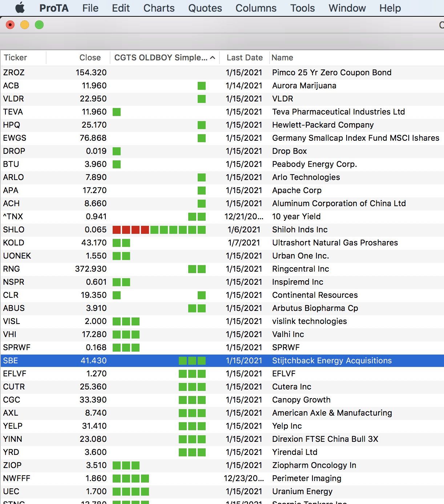The image size is (444, 504).
Task: Minimize the window with yellow button
Action: [x=25, y=25]
